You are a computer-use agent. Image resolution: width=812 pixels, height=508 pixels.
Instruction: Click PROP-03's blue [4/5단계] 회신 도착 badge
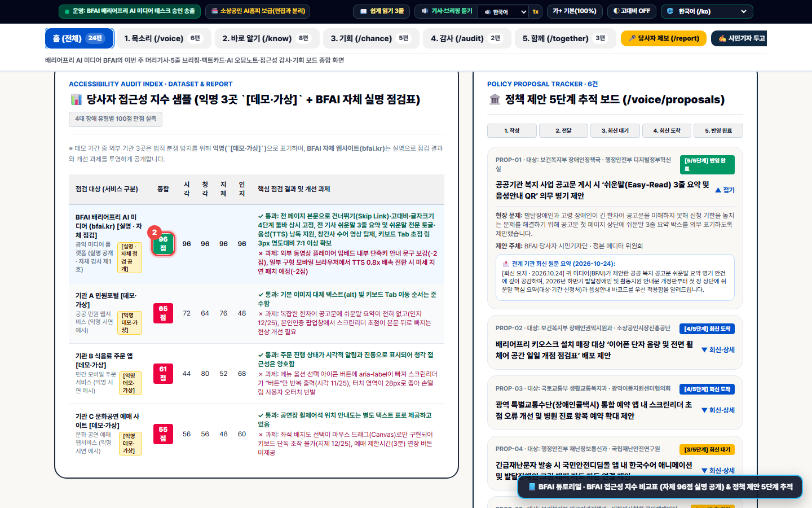[707, 389]
